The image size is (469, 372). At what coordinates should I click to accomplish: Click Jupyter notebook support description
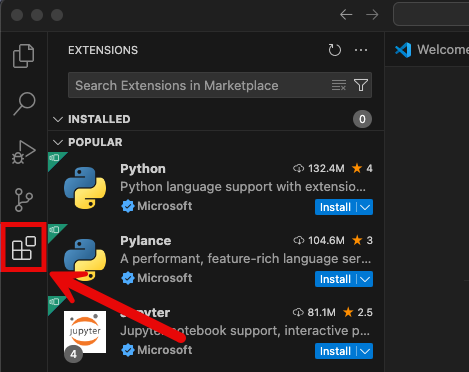pyautogui.click(x=245, y=331)
